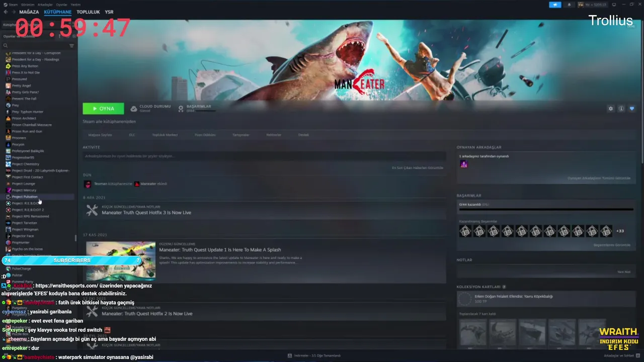Open Maneater Truth Quest Hotfix 3 news
Image resolution: width=644 pixels, height=362 pixels.
(x=146, y=213)
